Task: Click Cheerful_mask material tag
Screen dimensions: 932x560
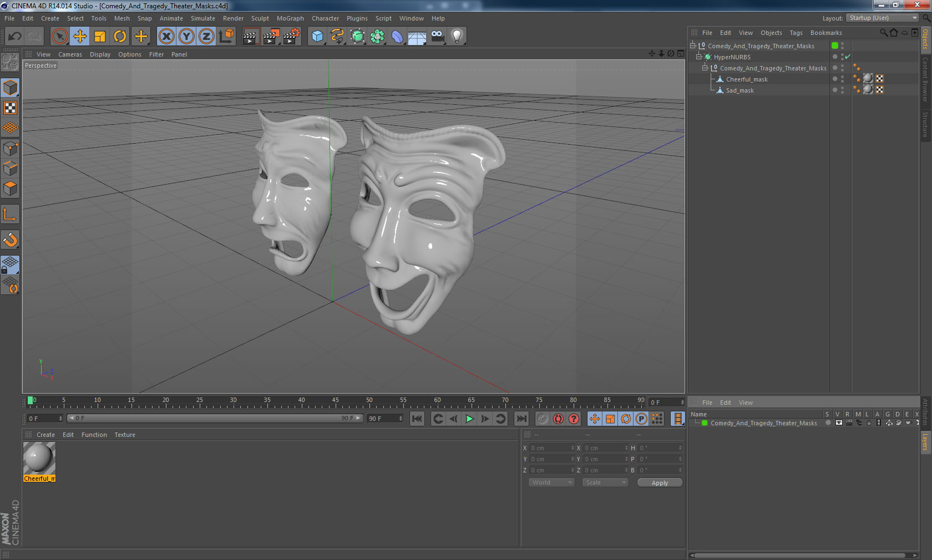Action: (868, 79)
